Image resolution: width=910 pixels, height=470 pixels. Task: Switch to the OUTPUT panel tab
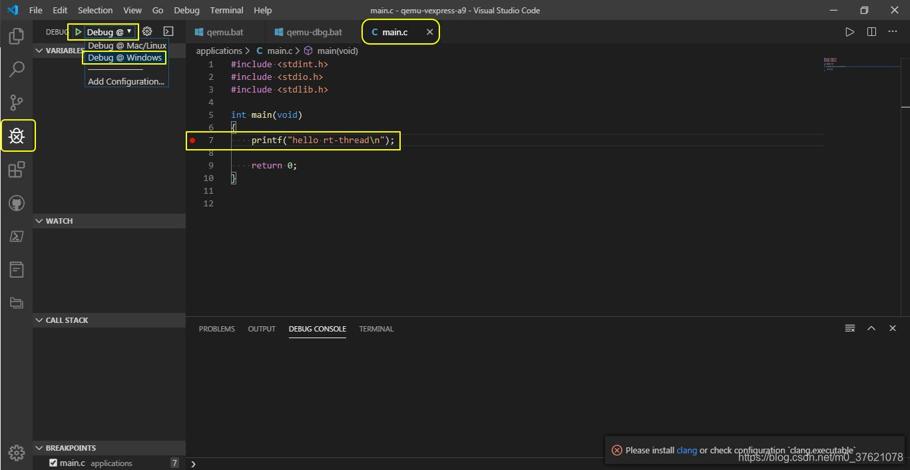(x=262, y=328)
